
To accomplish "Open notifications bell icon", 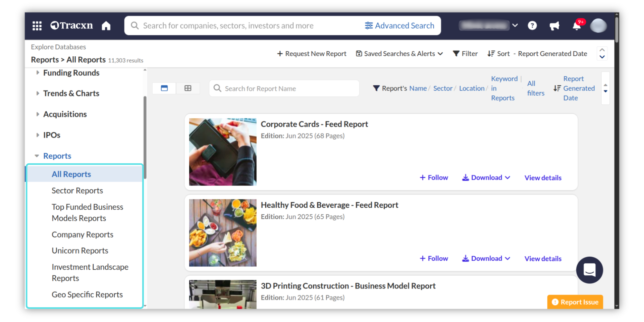I will [577, 26].
